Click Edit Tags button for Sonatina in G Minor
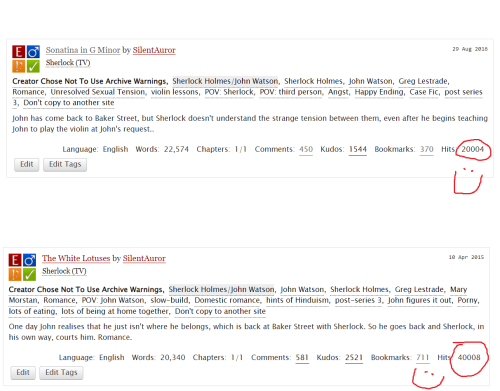 (65, 164)
